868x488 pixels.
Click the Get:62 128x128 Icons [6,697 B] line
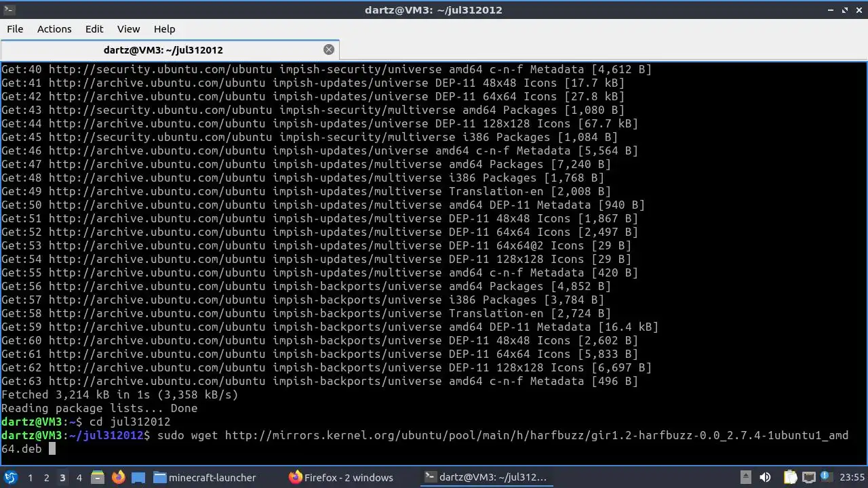click(327, 367)
